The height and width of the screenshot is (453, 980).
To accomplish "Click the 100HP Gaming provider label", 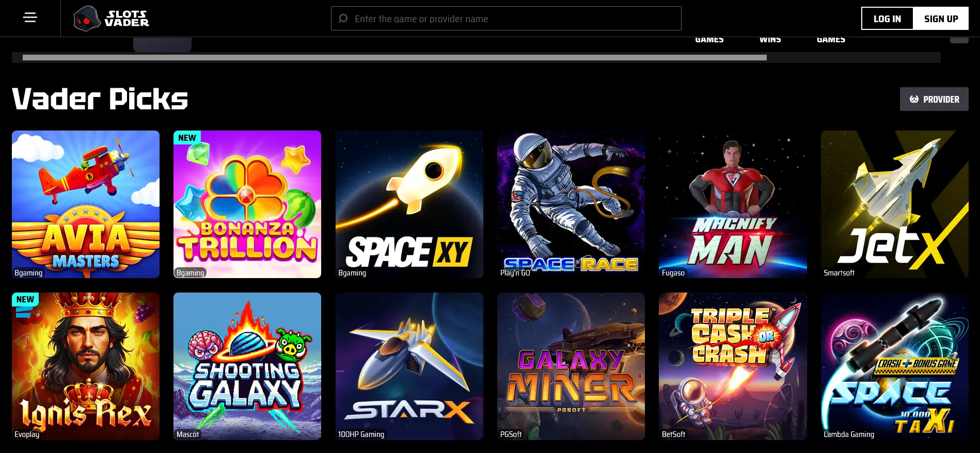I will (361, 434).
